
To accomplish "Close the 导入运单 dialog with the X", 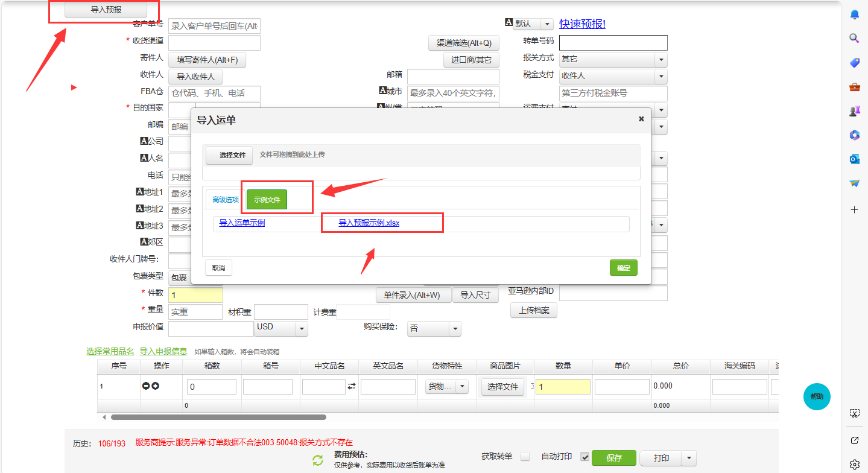I will click(x=641, y=119).
